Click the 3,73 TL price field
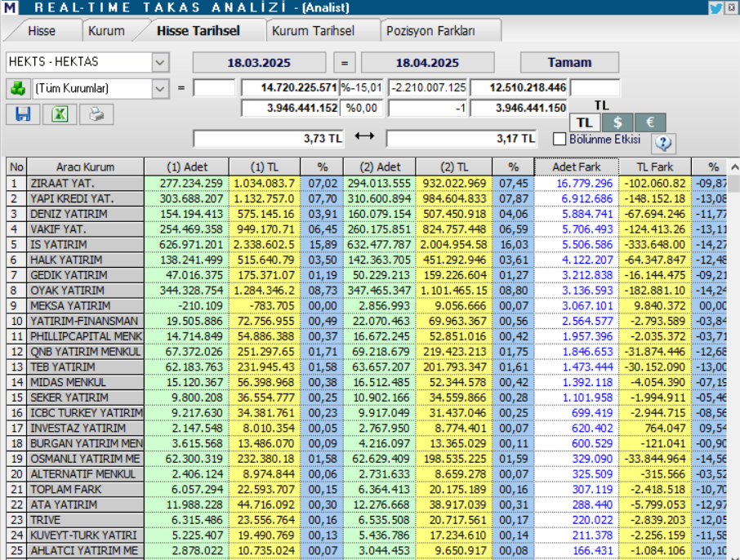Screen dimensions: 740x560 click(269, 139)
